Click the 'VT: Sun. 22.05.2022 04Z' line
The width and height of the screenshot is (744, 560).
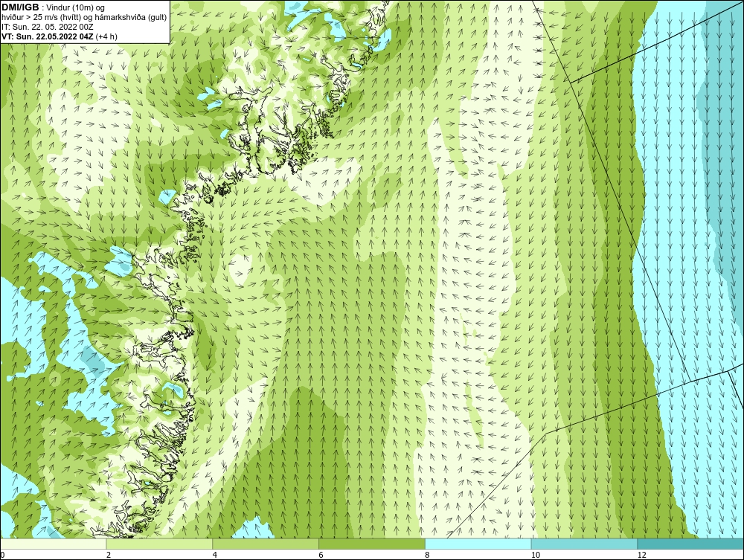[x=48, y=36]
